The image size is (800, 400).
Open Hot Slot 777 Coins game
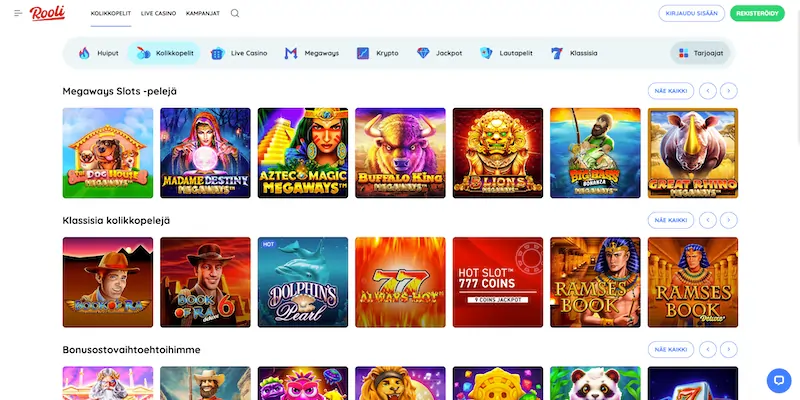[498, 282]
